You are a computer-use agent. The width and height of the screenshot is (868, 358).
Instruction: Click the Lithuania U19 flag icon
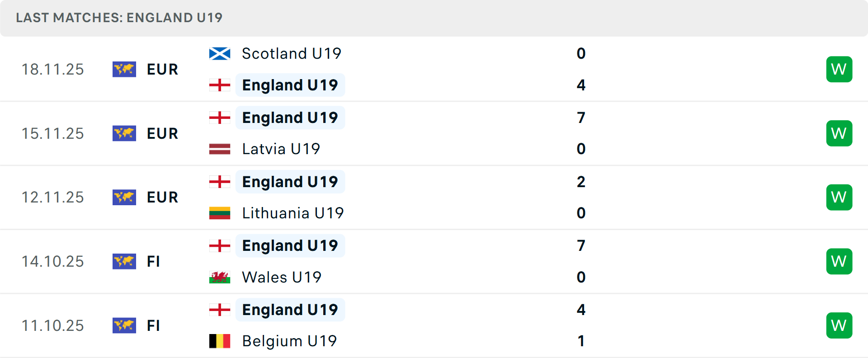220,213
